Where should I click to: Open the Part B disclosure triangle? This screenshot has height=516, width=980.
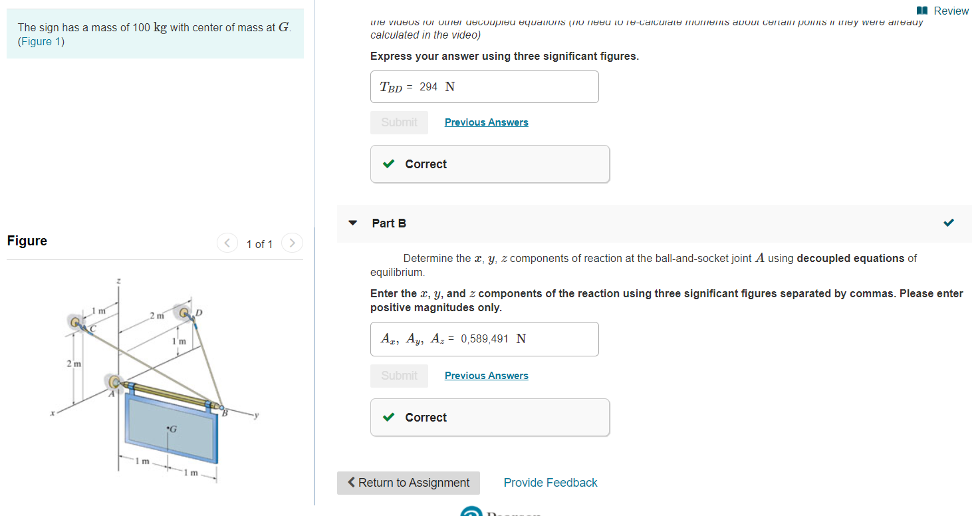tap(352, 223)
